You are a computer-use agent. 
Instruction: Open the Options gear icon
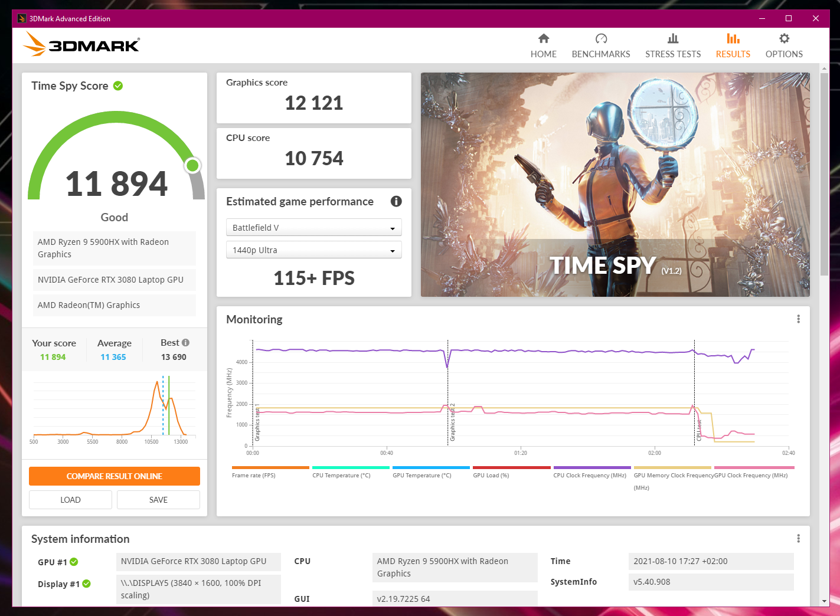pos(784,38)
